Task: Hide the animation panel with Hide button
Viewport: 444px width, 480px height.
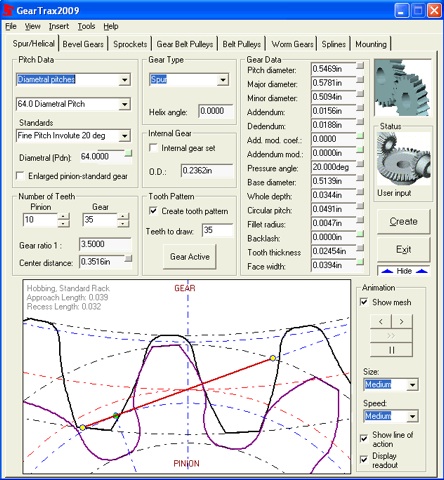Action: 404,271
